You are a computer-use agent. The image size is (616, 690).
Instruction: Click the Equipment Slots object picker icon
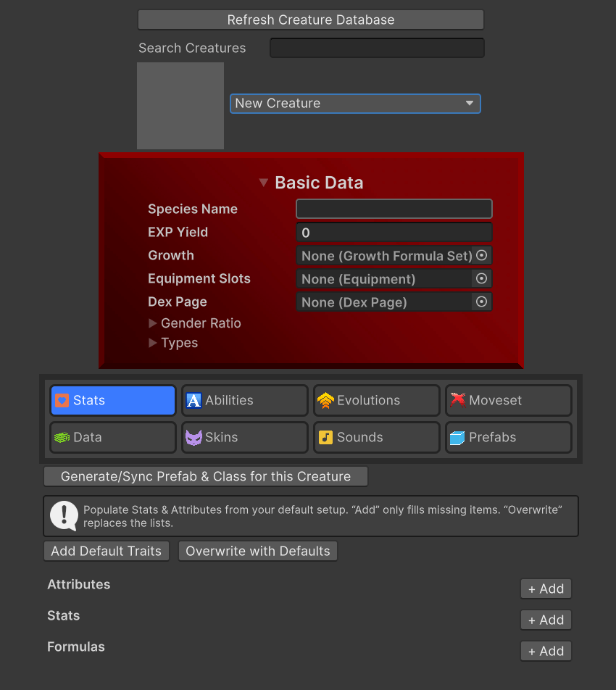click(x=481, y=278)
